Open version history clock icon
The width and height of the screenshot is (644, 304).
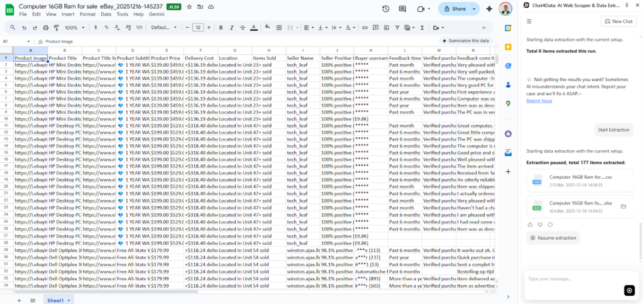point(386,9)
